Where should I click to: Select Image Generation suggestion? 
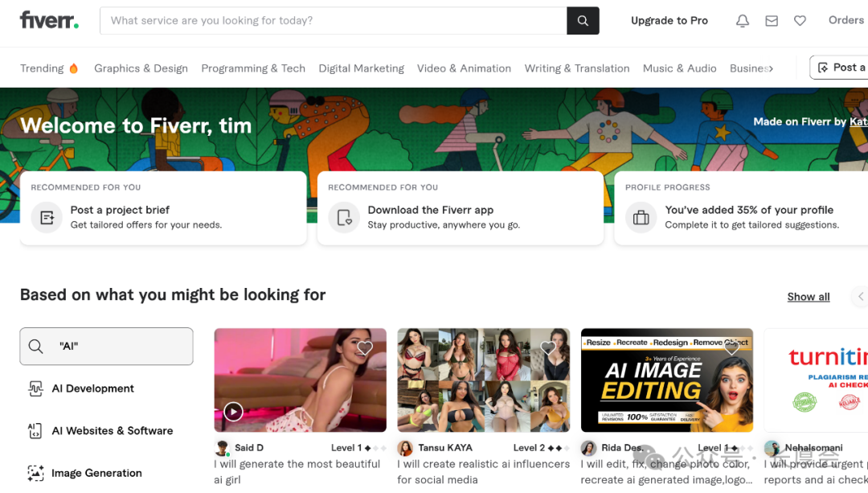coord(97,473)
